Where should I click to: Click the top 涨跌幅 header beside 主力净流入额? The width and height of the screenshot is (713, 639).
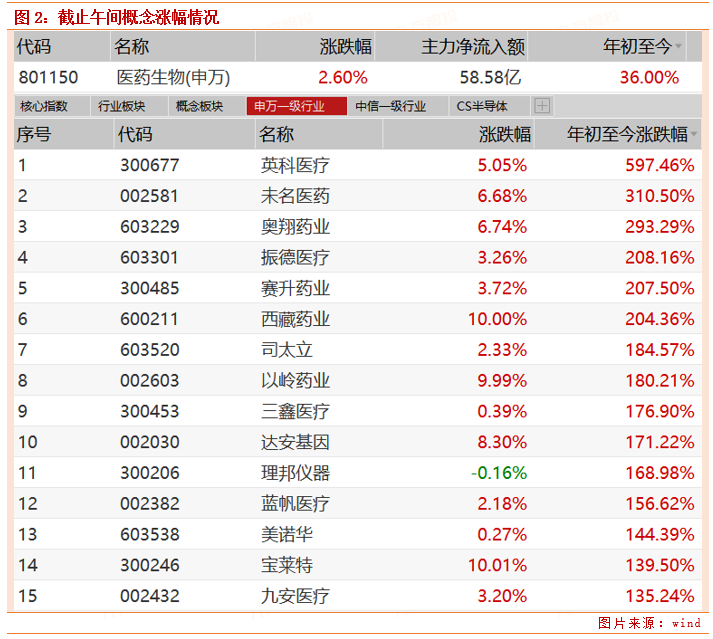tap(346, 47)
